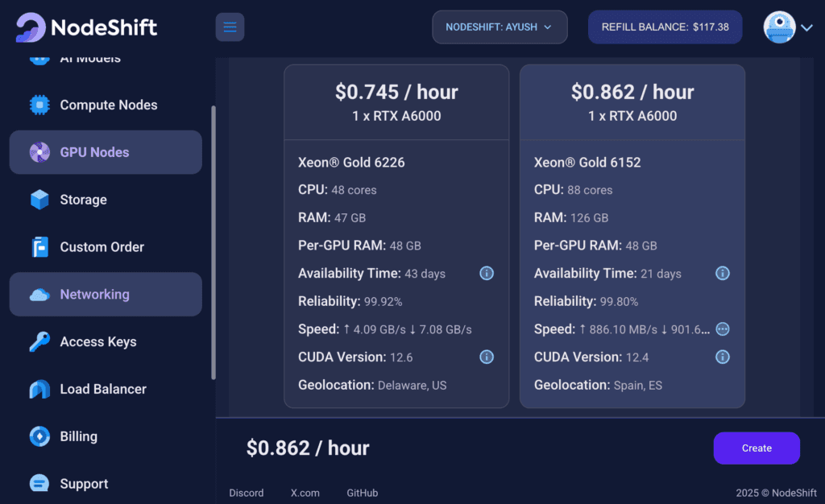825x504 pixels.
Task: Click the Load Balancer arch icon
Action: (39, 390)
